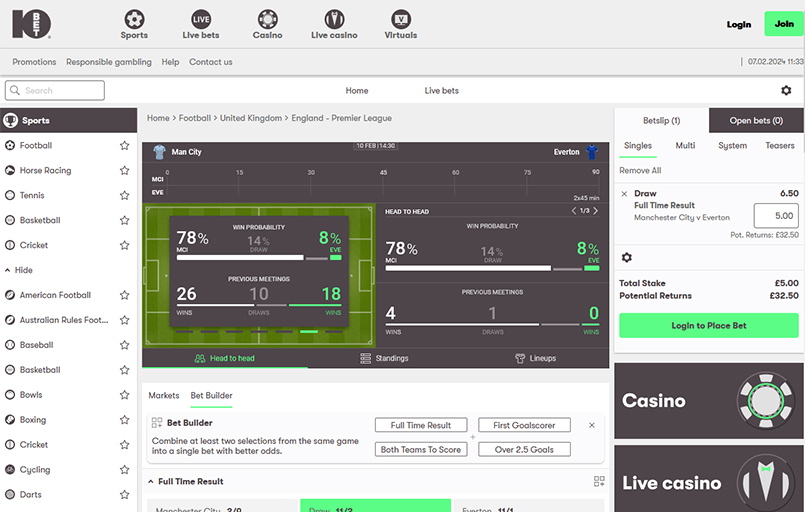The width and height of the screenshot is (805, 512).
Task: Open Bowls in the sidebar
Action: (x=31, y=395)
